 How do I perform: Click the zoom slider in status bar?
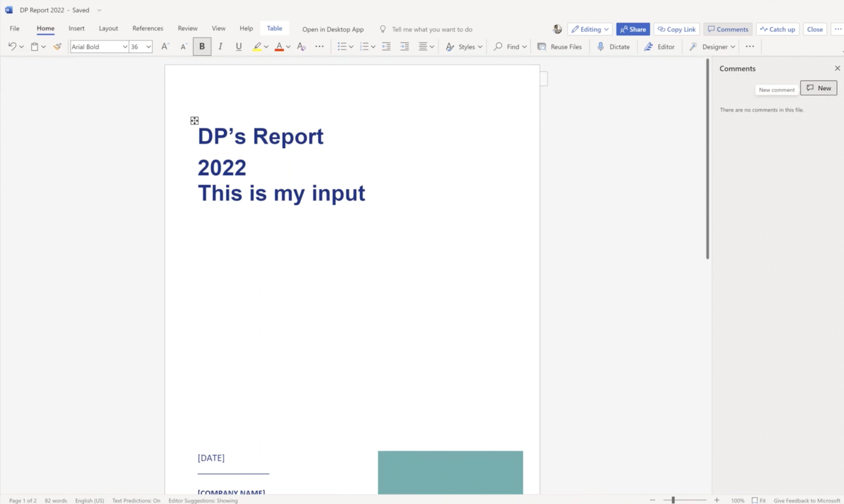point(673,500)
